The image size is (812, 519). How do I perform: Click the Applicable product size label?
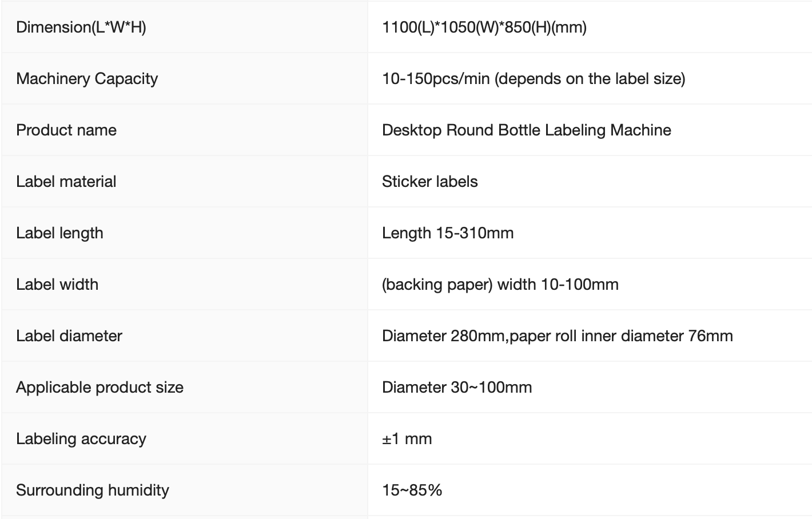click(99, 387)
